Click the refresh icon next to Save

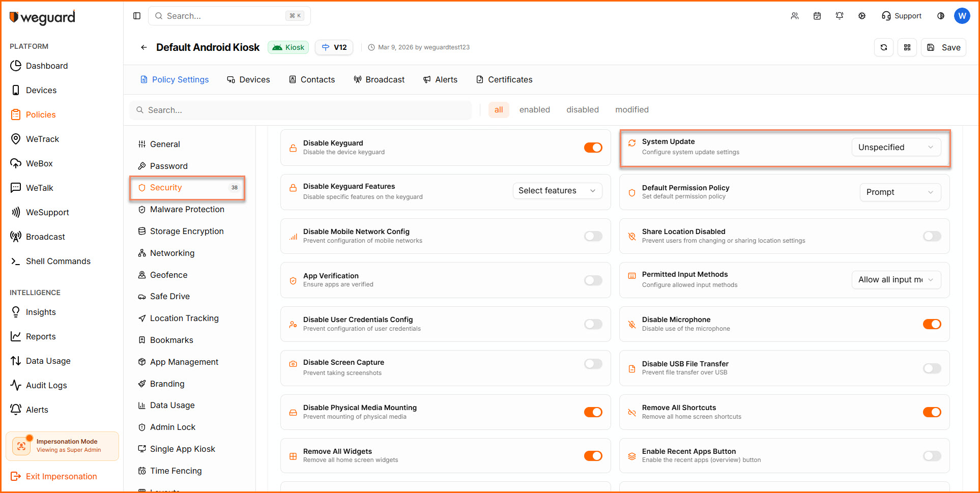884,47
